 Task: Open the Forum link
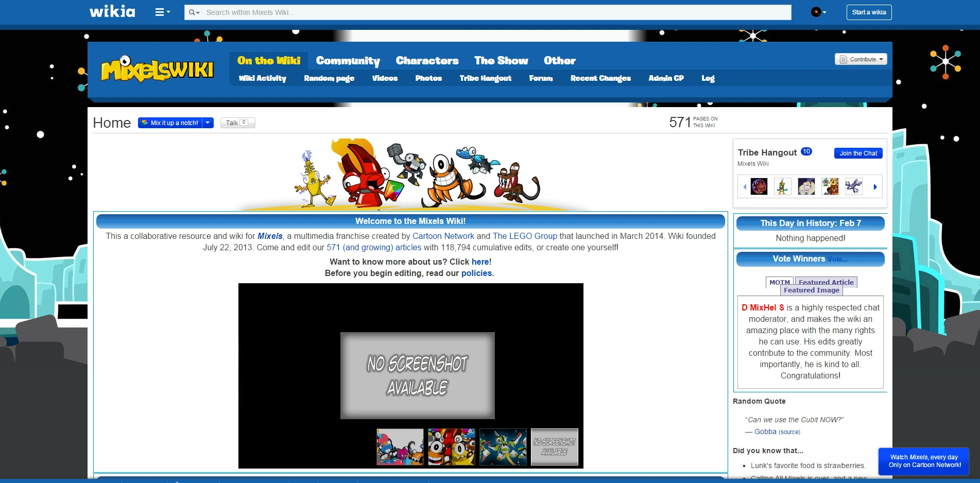pos(541,78)
